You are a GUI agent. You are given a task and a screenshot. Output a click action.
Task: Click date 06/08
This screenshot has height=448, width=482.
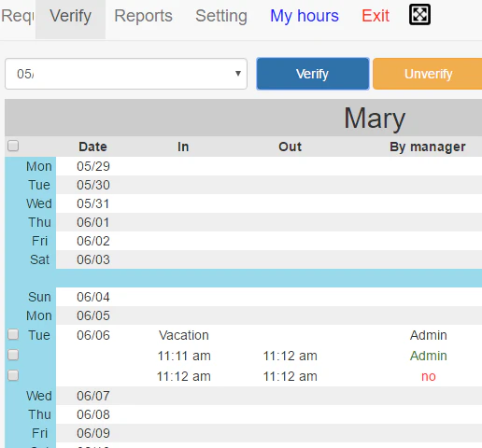click(x=93, y=414)
